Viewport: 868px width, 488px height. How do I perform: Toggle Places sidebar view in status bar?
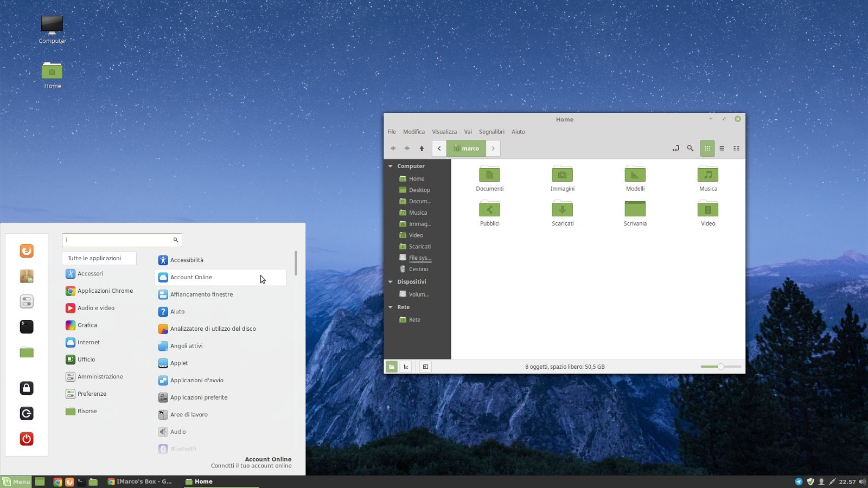(391, 367)
